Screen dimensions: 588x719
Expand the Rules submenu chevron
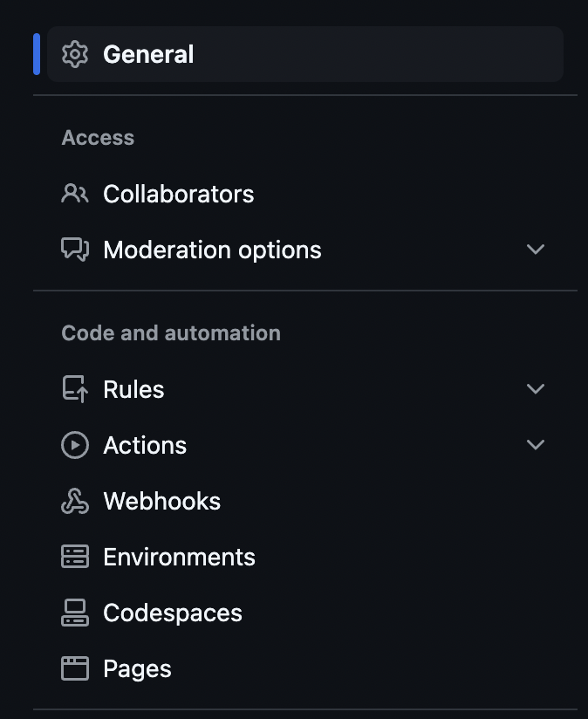[x=536, y=389]
